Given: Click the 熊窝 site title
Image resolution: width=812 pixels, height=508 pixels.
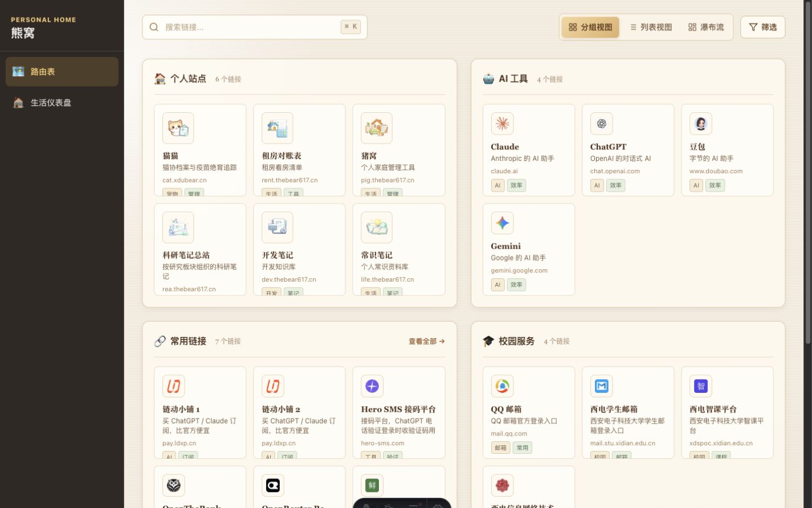Looking at the screenshot, I should [x=23, y=33].
